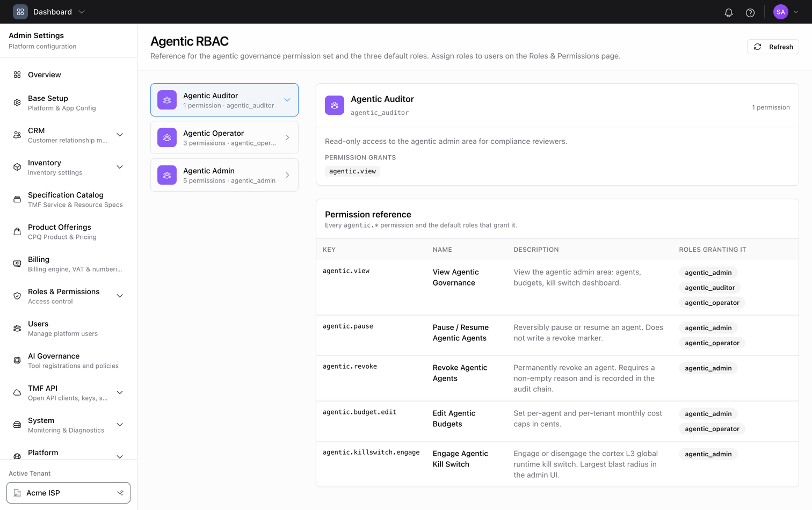Click the Agentic Admin role purple icon
The width and height of the screenshot is (812, 510).
tap(167, 175)
